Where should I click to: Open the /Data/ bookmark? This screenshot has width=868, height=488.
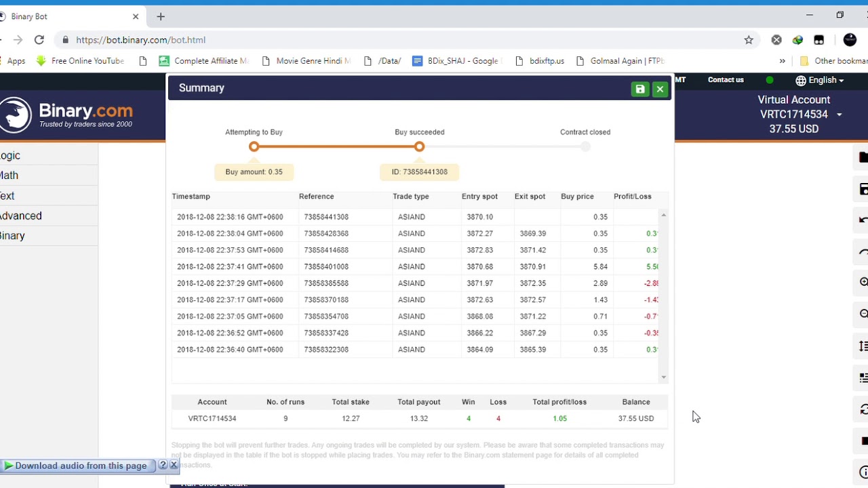click(382, 61)
